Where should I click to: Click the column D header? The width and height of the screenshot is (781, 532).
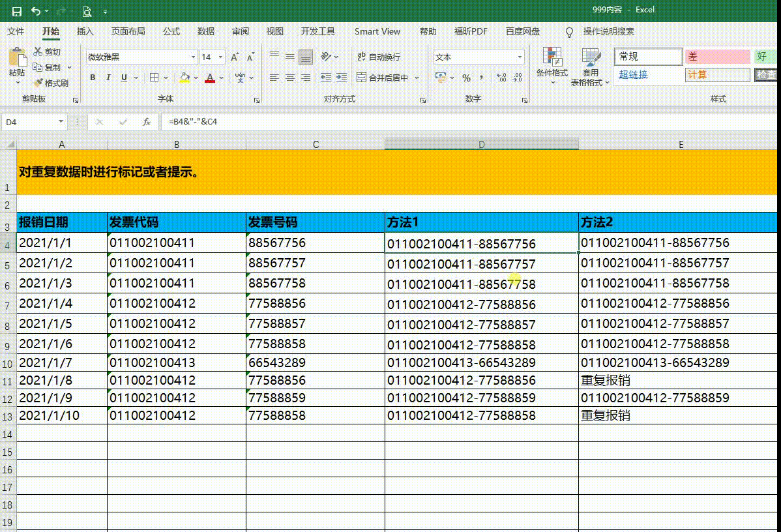point(481,144)
